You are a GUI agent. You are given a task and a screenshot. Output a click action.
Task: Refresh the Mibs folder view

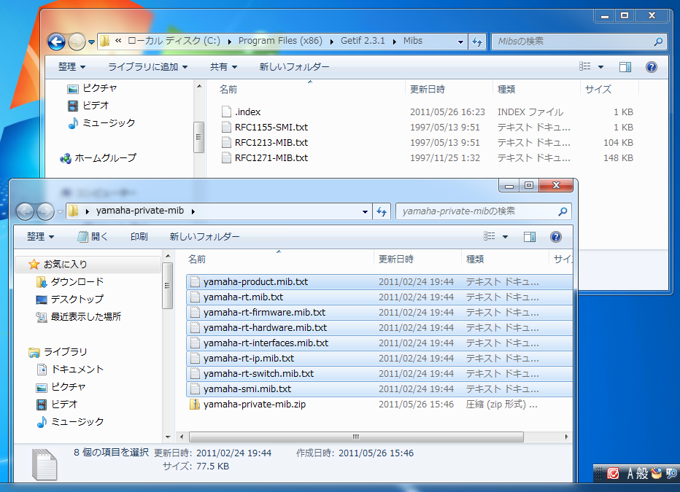477,42
